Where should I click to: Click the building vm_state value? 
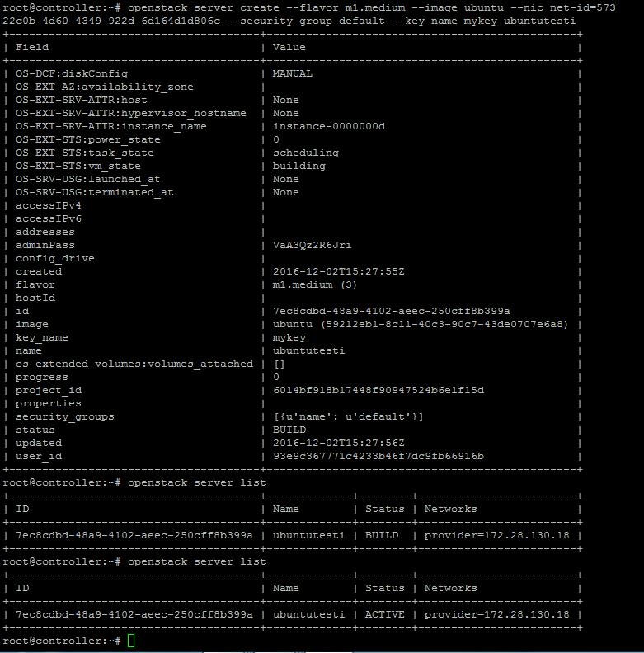[299, 166]
